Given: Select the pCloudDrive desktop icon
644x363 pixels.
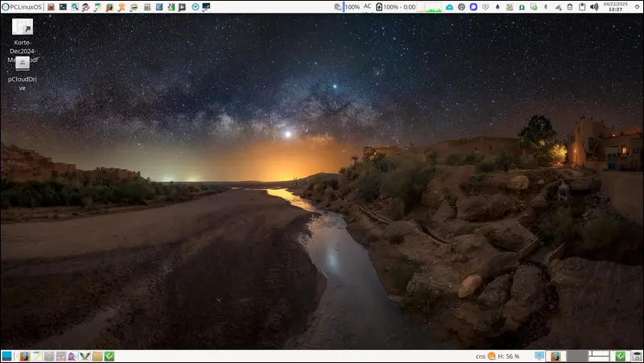Looking at the screenshot, I should point(23,74).
